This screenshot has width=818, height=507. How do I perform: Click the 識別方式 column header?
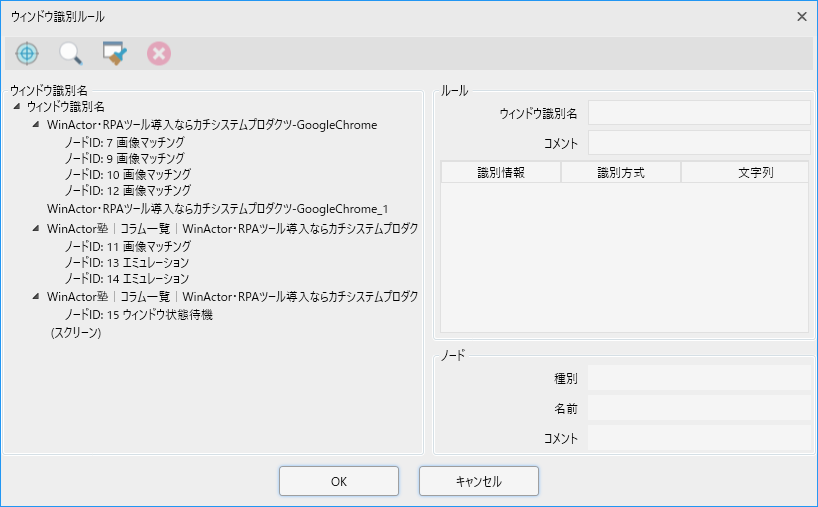click(620, 173)
